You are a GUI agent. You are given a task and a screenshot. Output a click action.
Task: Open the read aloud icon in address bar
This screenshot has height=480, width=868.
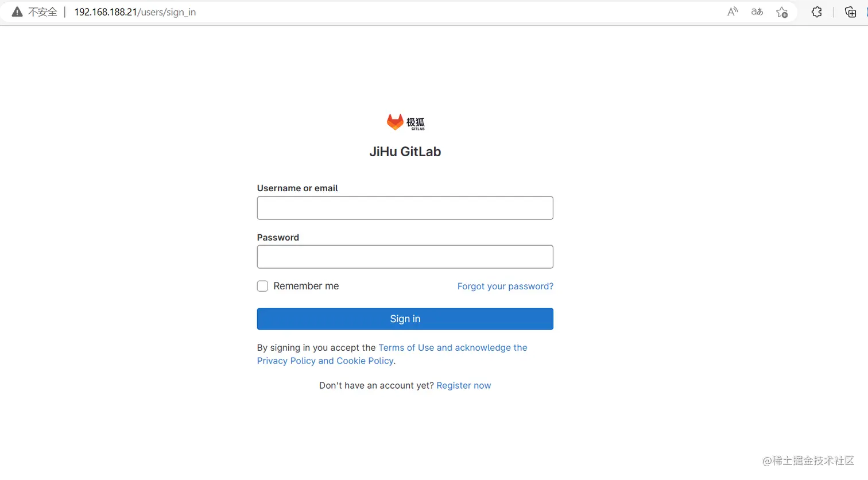pyautogui.click(x=733, y=12)
